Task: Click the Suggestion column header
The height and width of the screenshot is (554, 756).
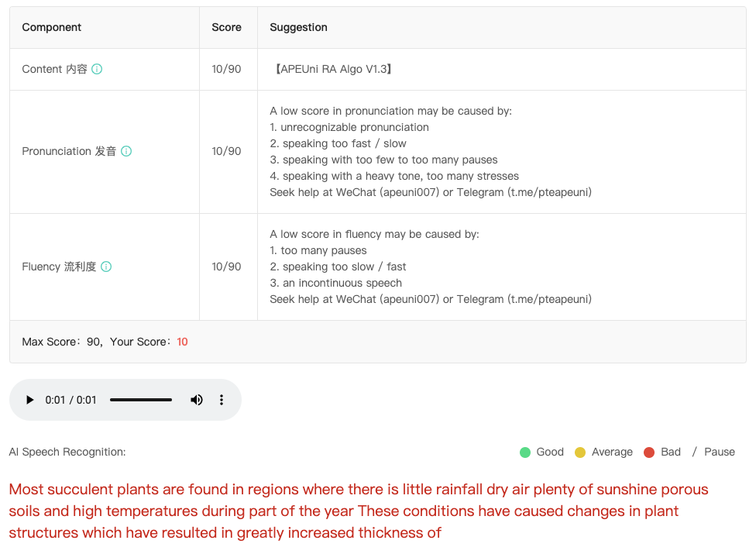Action: 298,27
